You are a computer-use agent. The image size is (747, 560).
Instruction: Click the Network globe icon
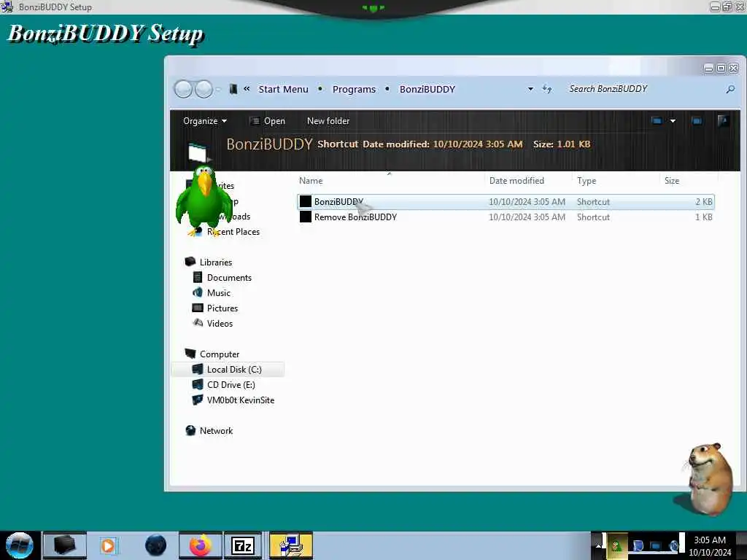point(190,430)
